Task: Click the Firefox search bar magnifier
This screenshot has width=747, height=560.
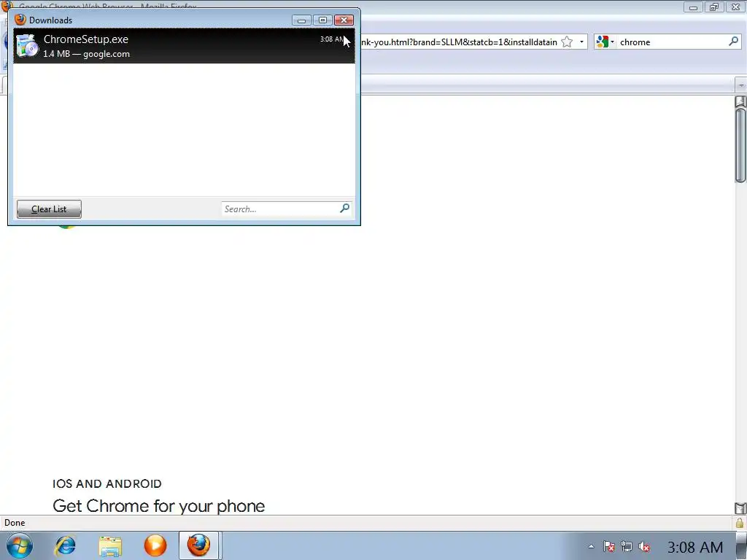Action: click(x=734, y=42)
